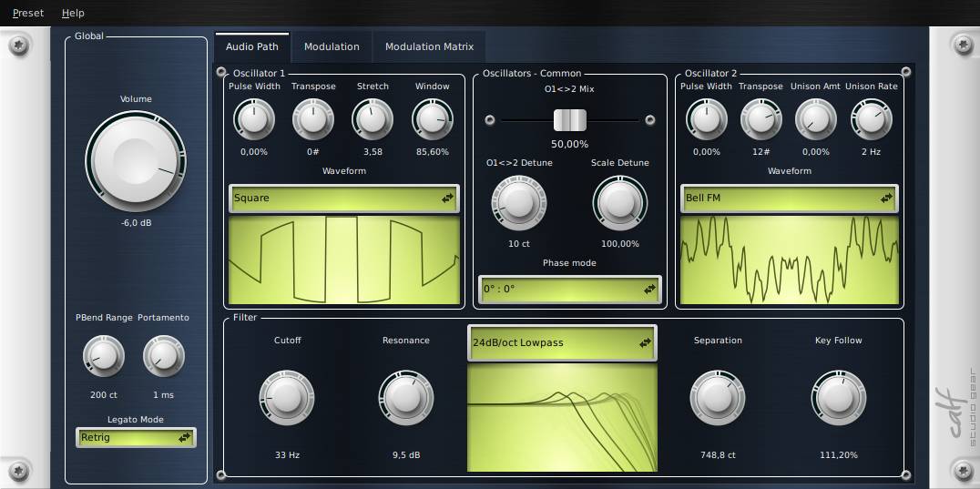The width and height of the screenshot is (980, 489).
Task: Click the 100,00% Scale Detune value
Action: 620,243
